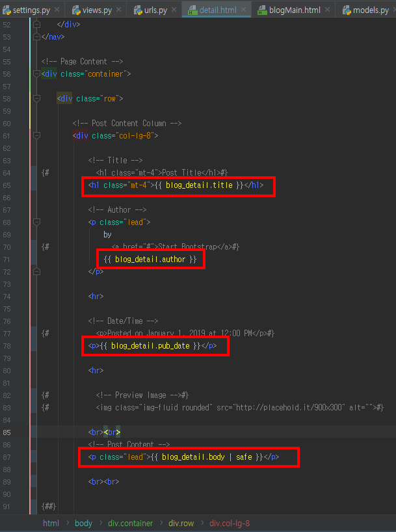Click the Page Content comment line
This screenshot has width=396, height=532.
pyautogui.click(x=82, y=61)
